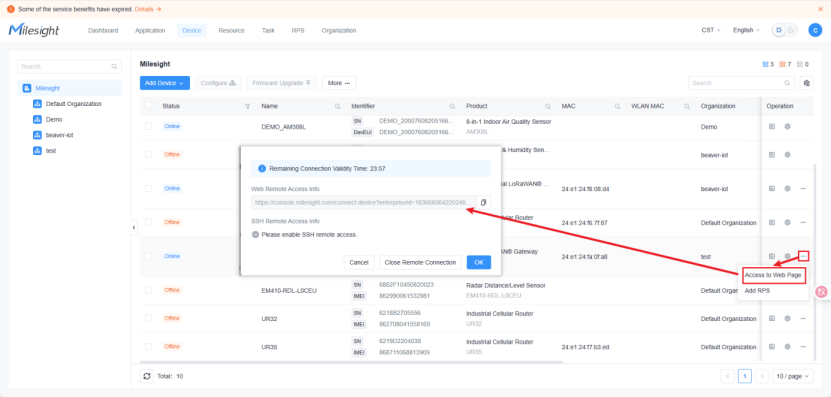This screenshot has width=831, height=397.
Task: Open more options for UR35 row
Action: coord(803,347)
